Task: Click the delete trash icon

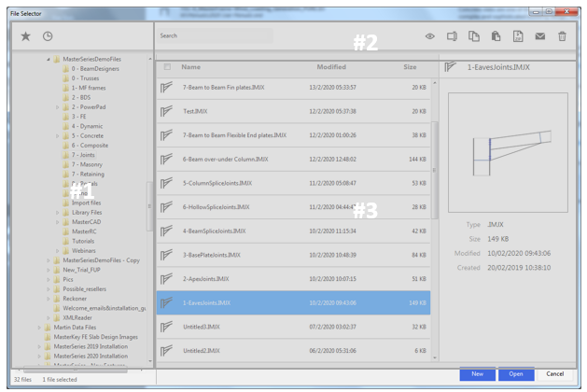Action: [x=561, y=36]
